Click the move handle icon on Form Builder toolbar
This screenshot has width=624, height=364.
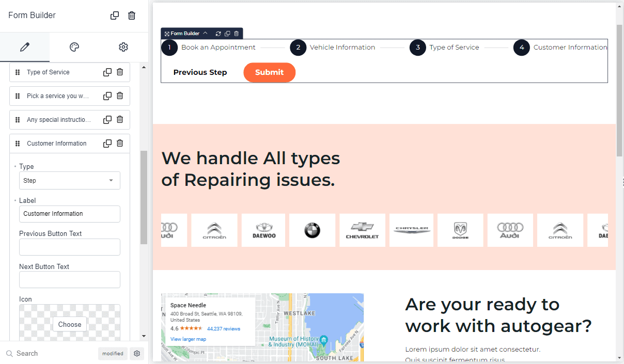click(x=167, y=34)
